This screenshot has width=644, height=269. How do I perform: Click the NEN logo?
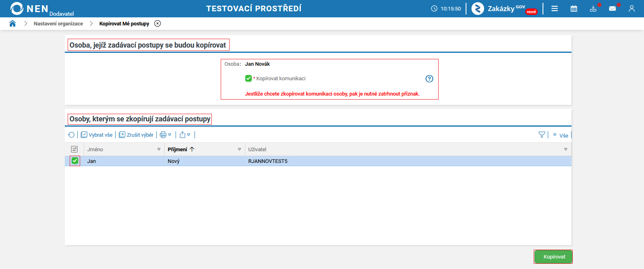click(29, 8)
